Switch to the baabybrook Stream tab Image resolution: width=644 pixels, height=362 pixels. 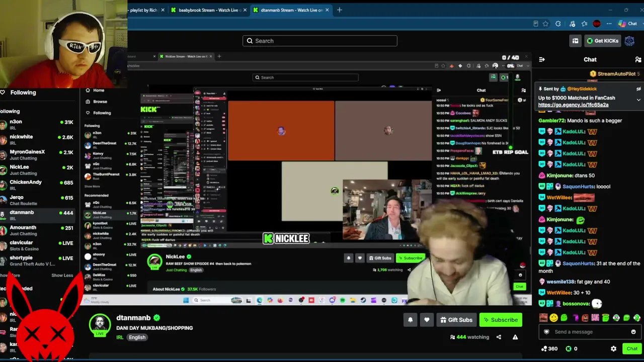pyautogui.click(x=208, y=10)
